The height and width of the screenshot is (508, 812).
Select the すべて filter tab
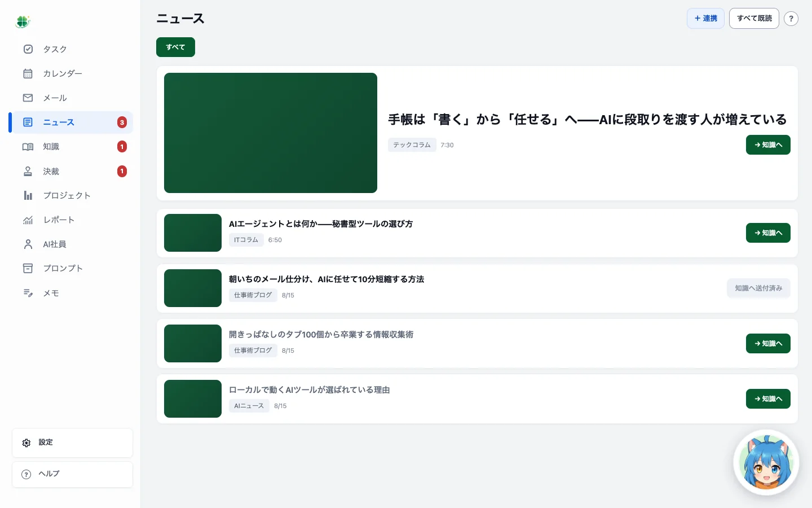click(x=175, y=47)
